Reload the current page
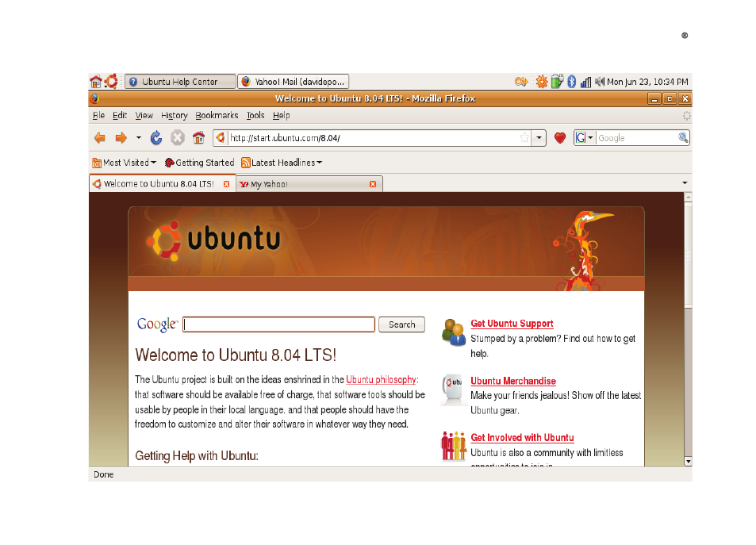The width and height of the screenshot is (756, 545). click(156, 138)
